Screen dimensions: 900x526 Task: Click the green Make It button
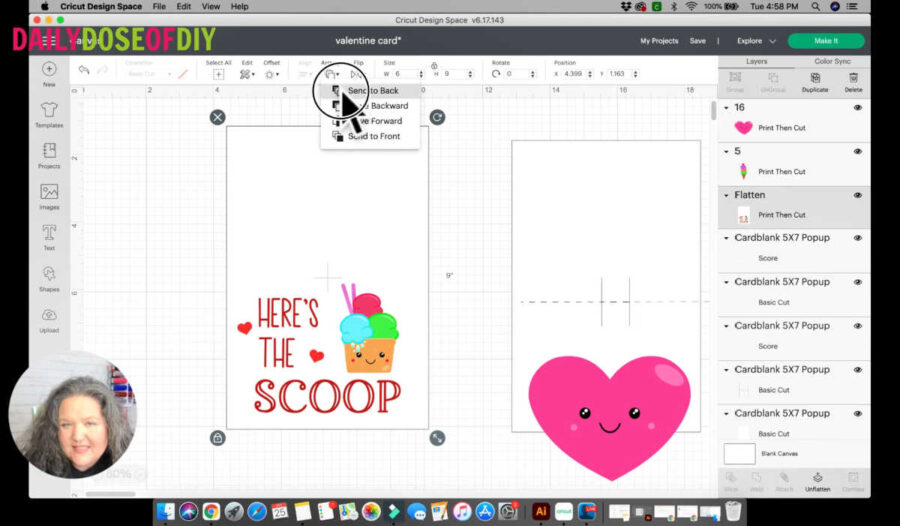click(x=826, y=41)
